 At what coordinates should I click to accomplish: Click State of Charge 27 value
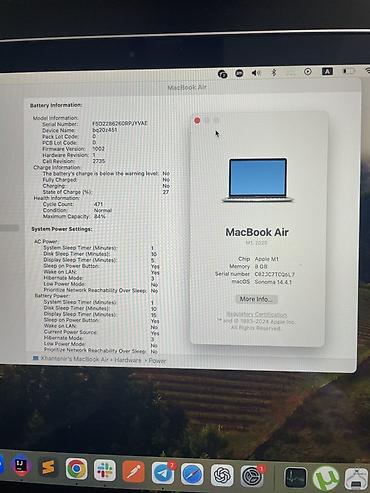tap(166, 192)
